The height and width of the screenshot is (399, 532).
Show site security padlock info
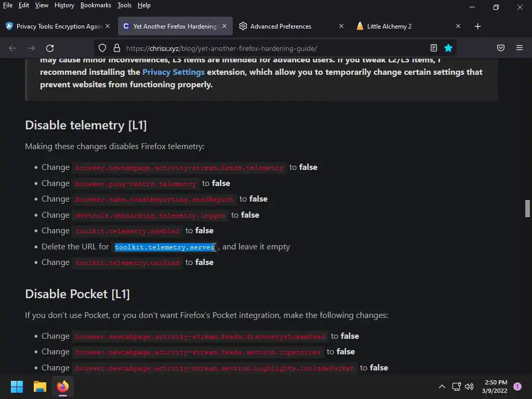pos(117,48)
